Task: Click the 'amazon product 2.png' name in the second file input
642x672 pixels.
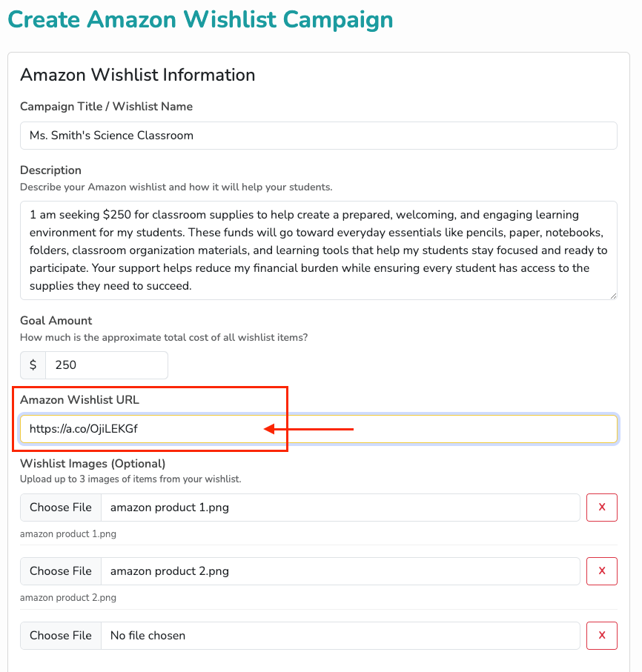Action: tap(170, 571)
